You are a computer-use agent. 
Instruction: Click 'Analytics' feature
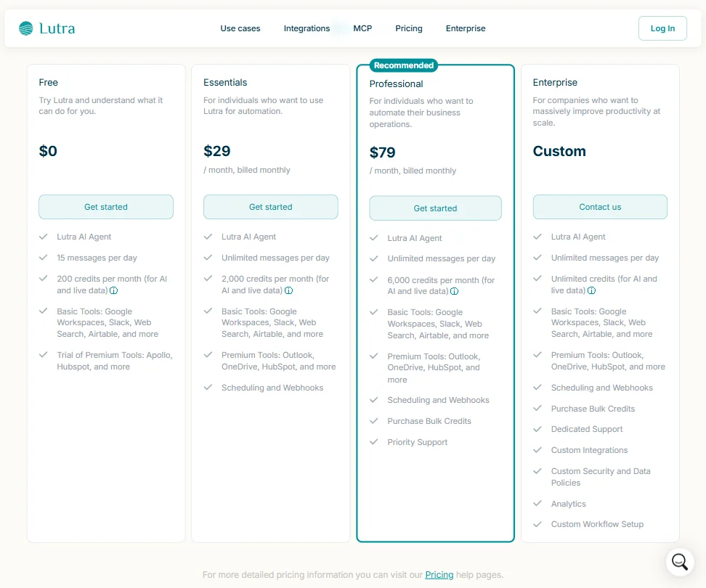568,504
